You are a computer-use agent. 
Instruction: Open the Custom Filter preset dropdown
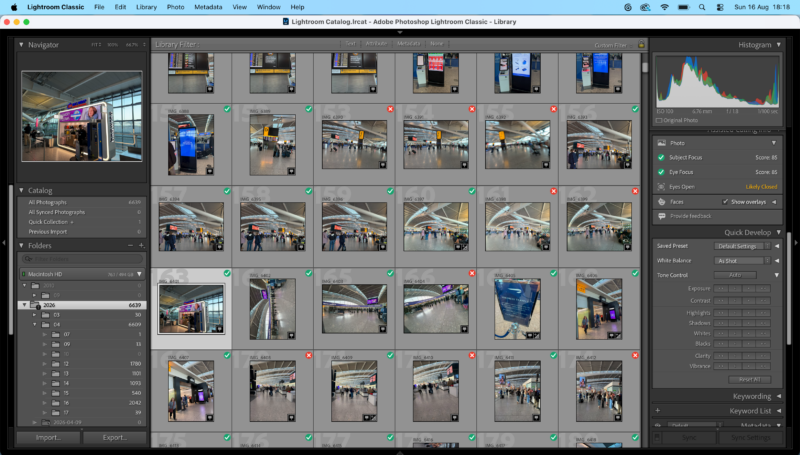(x=614, y=45)
